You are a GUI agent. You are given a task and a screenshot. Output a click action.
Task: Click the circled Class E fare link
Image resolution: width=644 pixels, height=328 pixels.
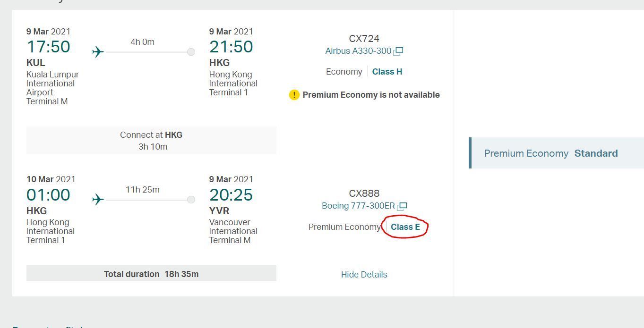pos(405,227)
